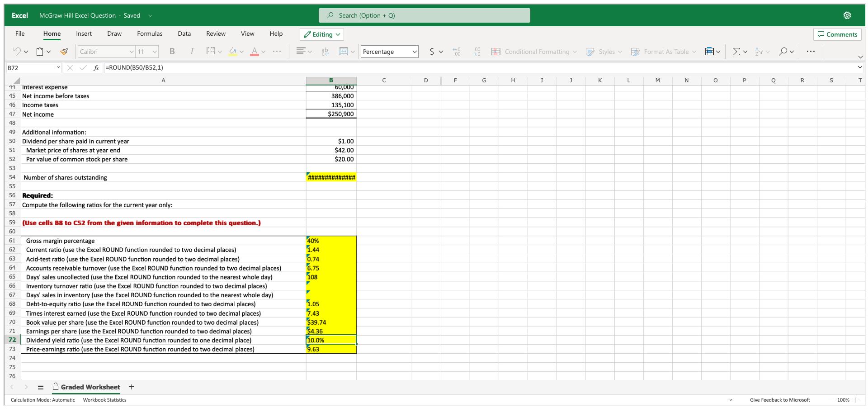Viewport: 868px width, 417px height.
Task: Select all cells with corner triangle
Action: pos(16,81)
